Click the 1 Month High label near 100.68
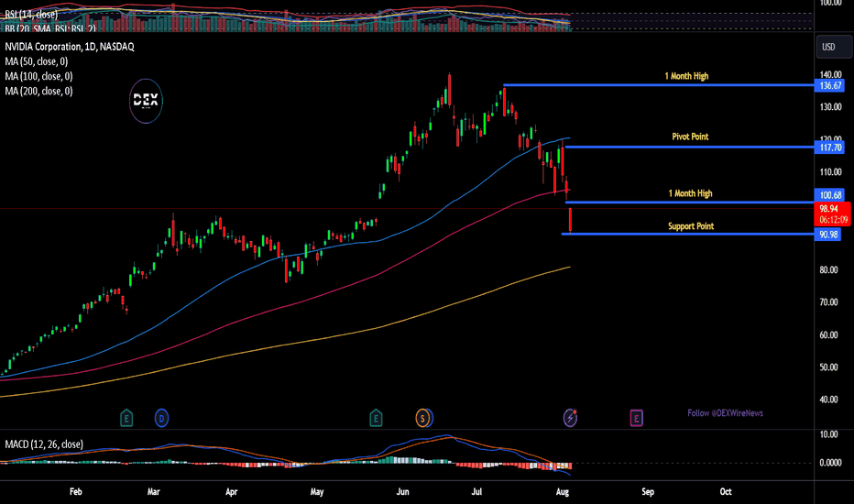Screen dimensions: 854x504 [690, 193]
